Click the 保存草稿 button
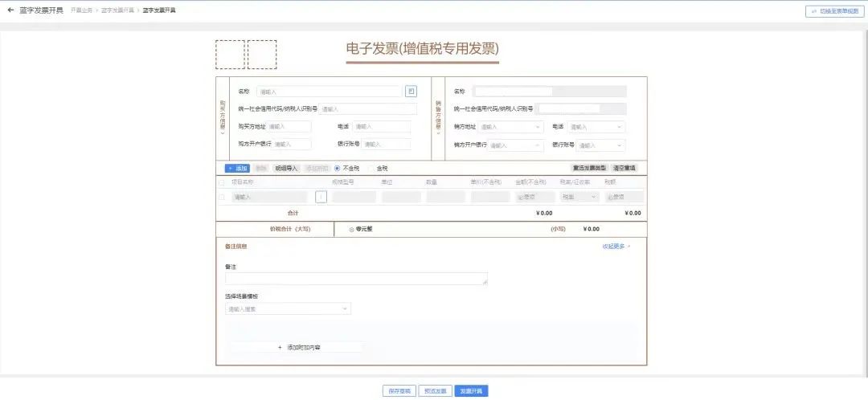 [x=399, y=391]
